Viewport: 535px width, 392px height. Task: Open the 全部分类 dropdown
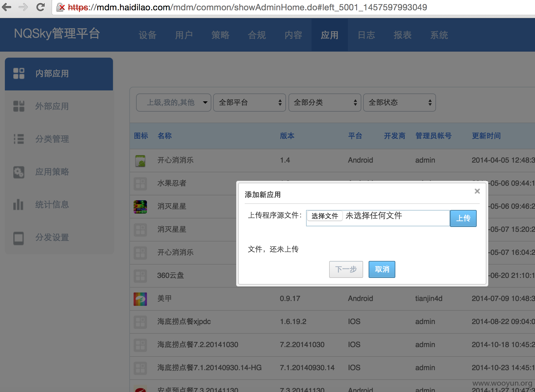(325, 103)
